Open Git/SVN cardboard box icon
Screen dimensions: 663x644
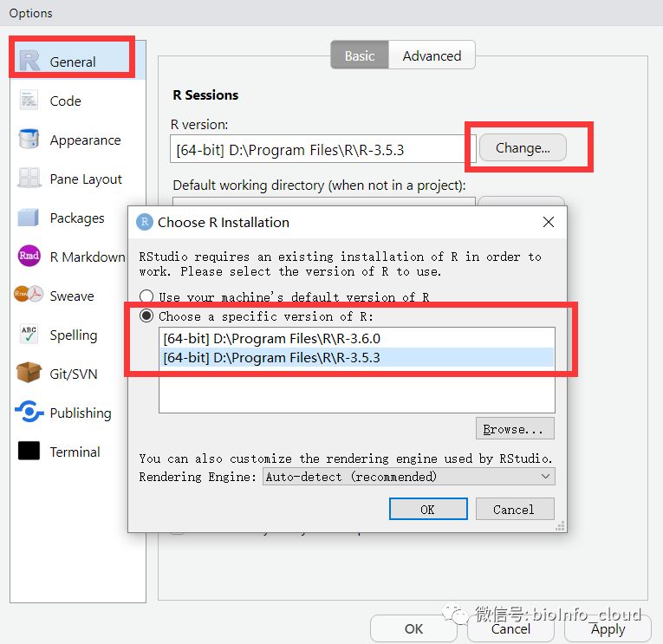click(x=29, y=373)
